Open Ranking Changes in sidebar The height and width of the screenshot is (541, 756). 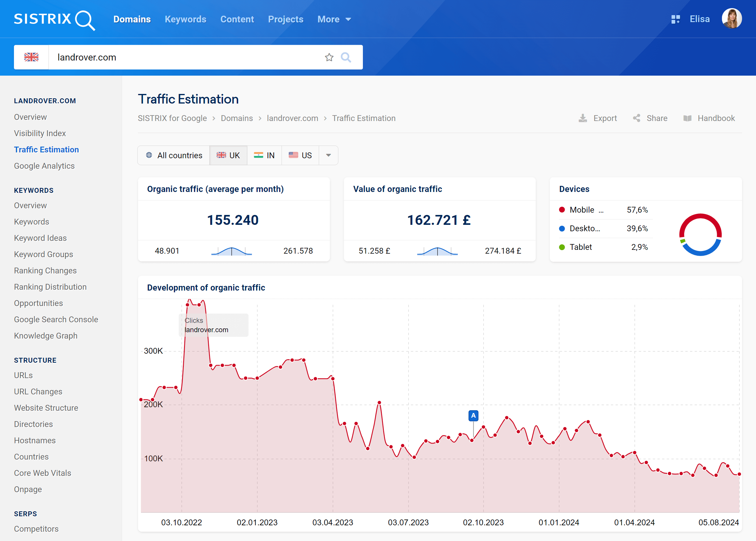point(45,270)
